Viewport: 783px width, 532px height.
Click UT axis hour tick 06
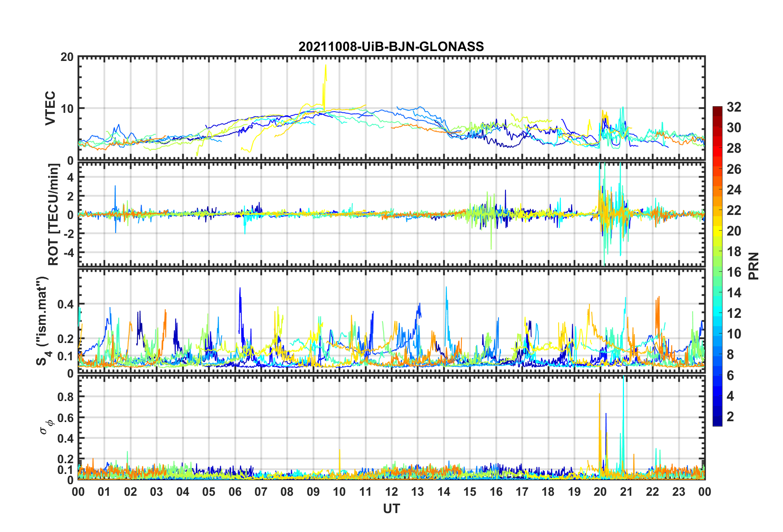coord(235,492)
